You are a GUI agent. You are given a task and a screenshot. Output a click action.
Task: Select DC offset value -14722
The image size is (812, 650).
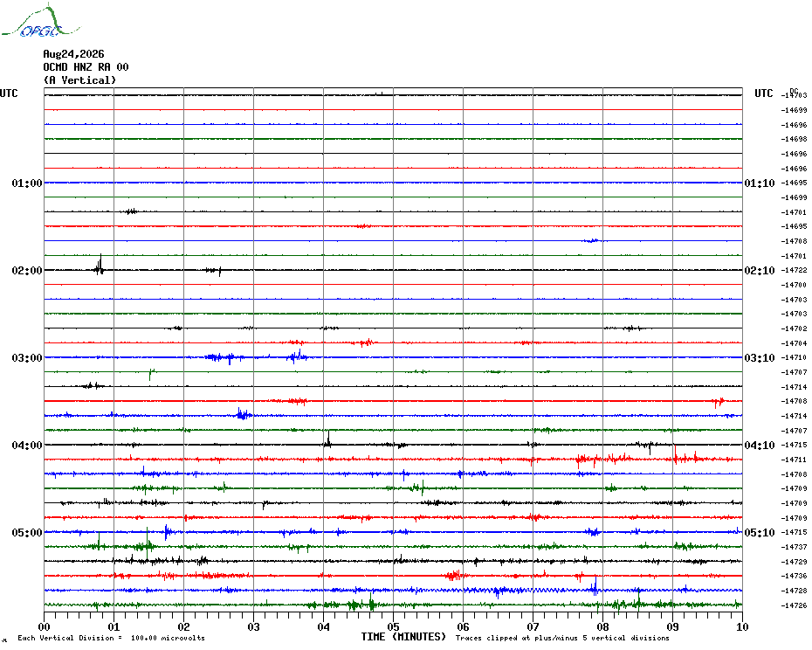pos(794,271)
